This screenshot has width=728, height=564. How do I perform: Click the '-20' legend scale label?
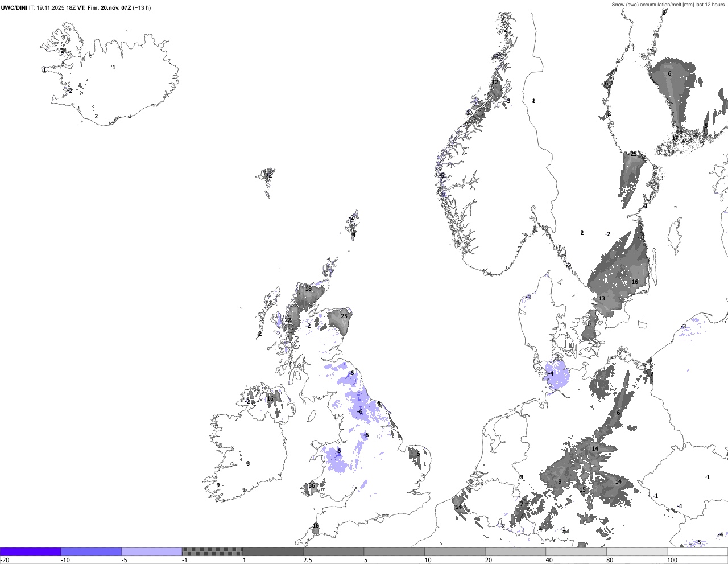click(x=5, y=560)
